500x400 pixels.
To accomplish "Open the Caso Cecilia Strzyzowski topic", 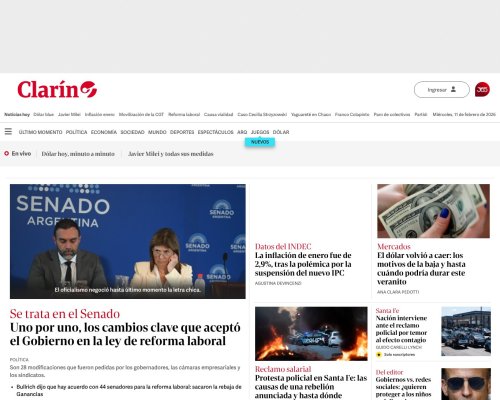I will click(x=262, y=114).
